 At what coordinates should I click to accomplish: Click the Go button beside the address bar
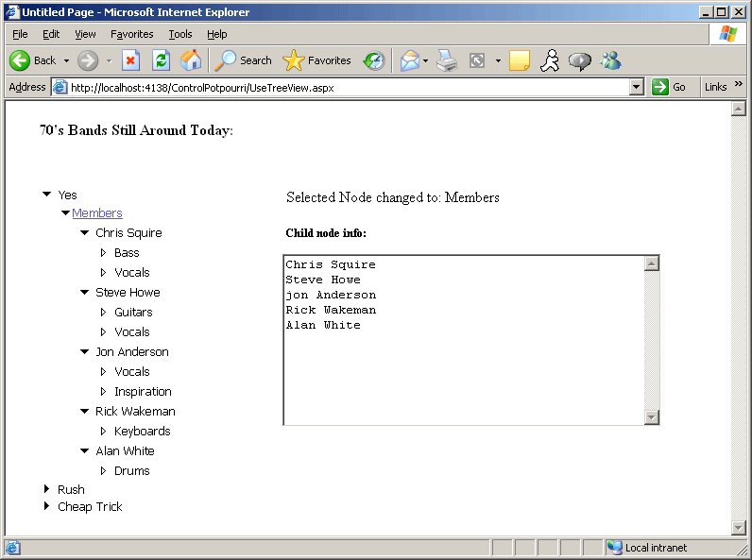669,87
